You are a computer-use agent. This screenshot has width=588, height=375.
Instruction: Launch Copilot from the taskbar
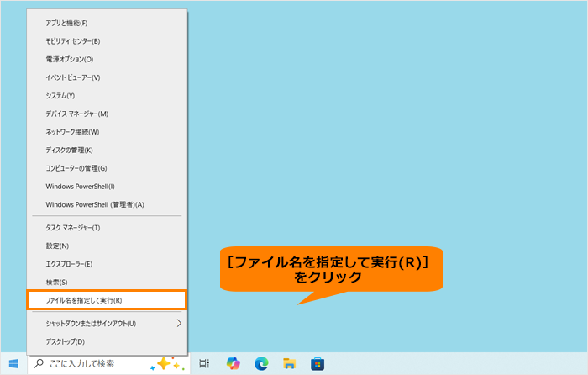pos(234,363)
